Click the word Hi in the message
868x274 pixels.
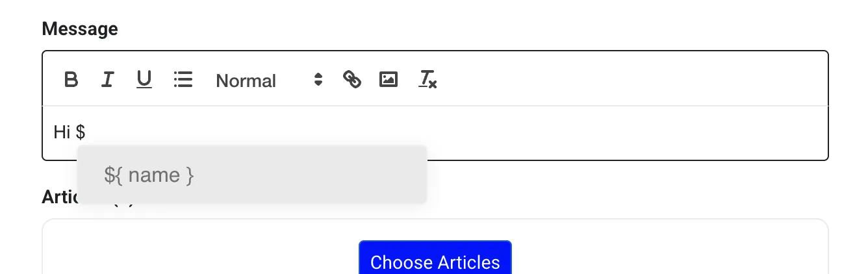pyautogui.click(x=62, y=132)
